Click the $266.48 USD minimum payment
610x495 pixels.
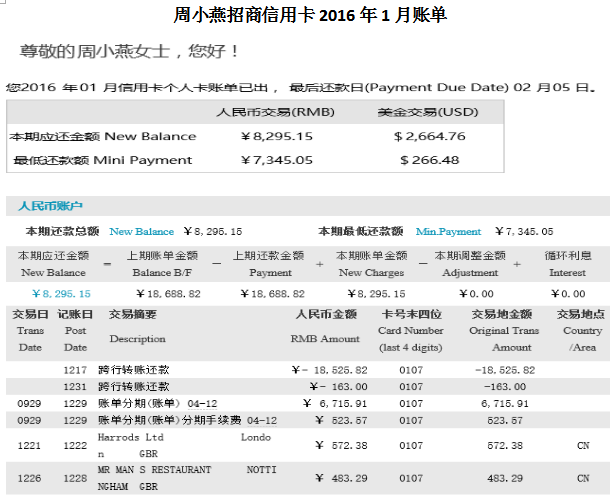[429, 160]
